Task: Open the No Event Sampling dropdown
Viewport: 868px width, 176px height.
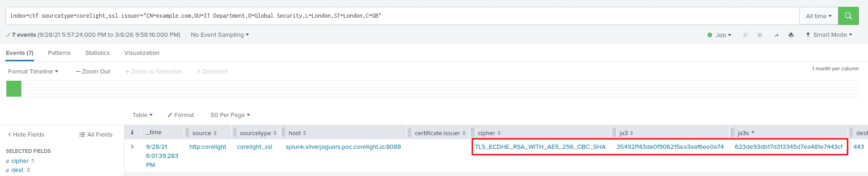Action: (220, 35)
